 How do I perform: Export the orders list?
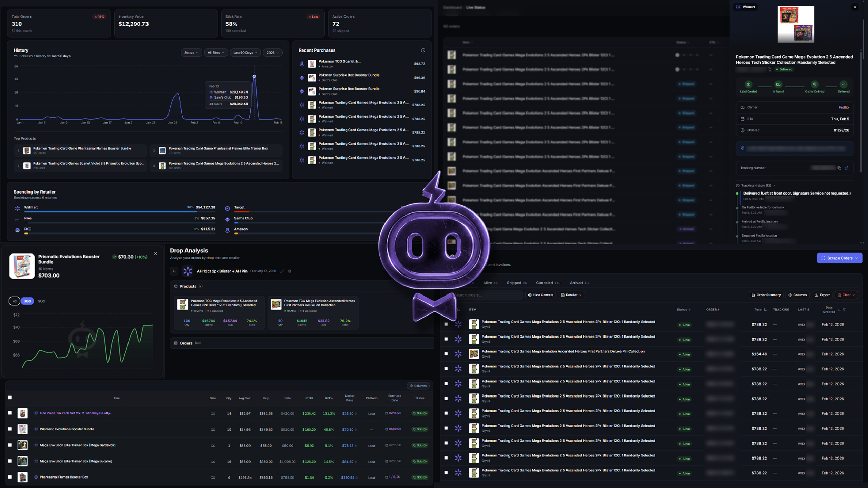click(x=822, y=295)
